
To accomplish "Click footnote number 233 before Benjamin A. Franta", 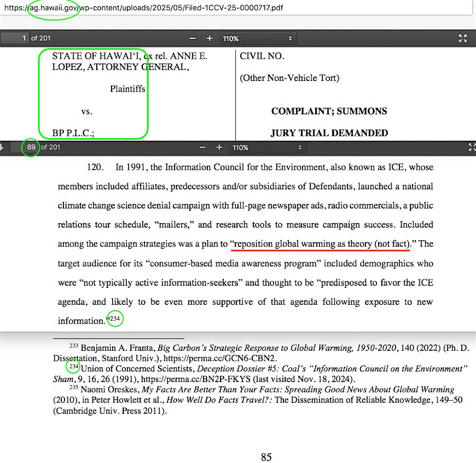I will (74, 346).
